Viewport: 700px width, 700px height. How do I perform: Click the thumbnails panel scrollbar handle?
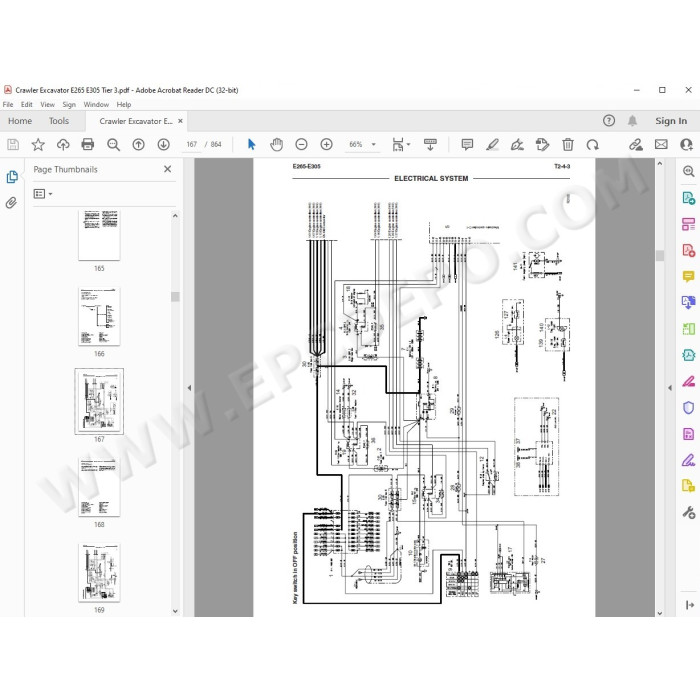click(175, 297)
